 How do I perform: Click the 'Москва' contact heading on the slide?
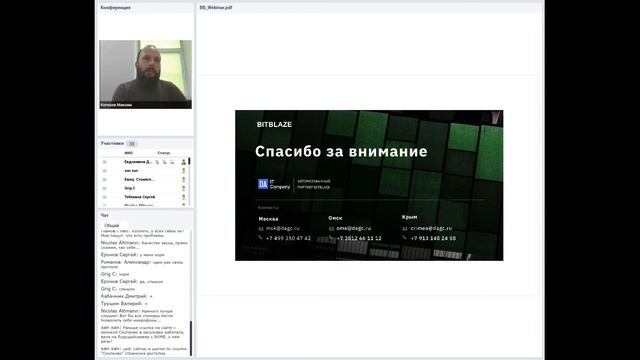(x=268, y=219)
